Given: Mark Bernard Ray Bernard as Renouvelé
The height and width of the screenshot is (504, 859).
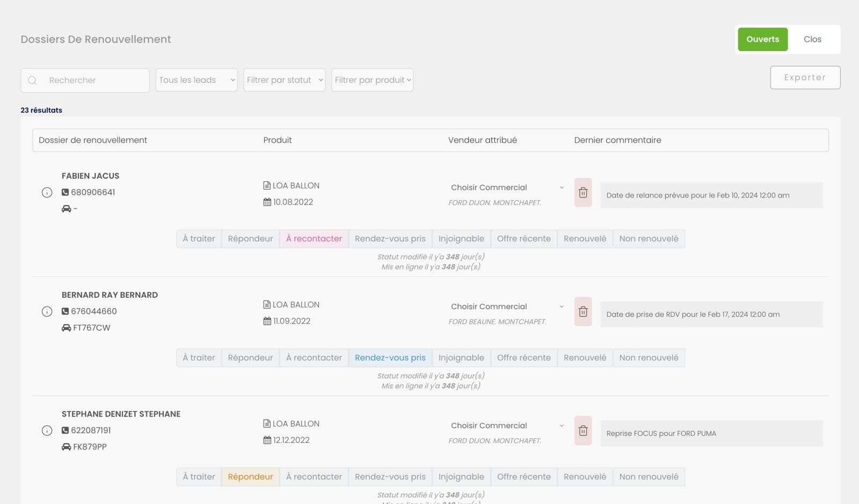Looking at the screenshot, I should pyautogui.click(x=585, y=358).
